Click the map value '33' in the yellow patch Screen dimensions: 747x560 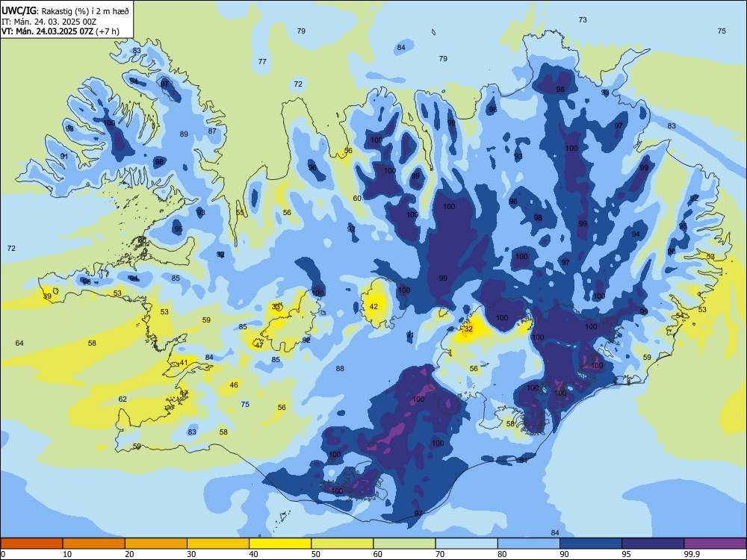[276, 307]
